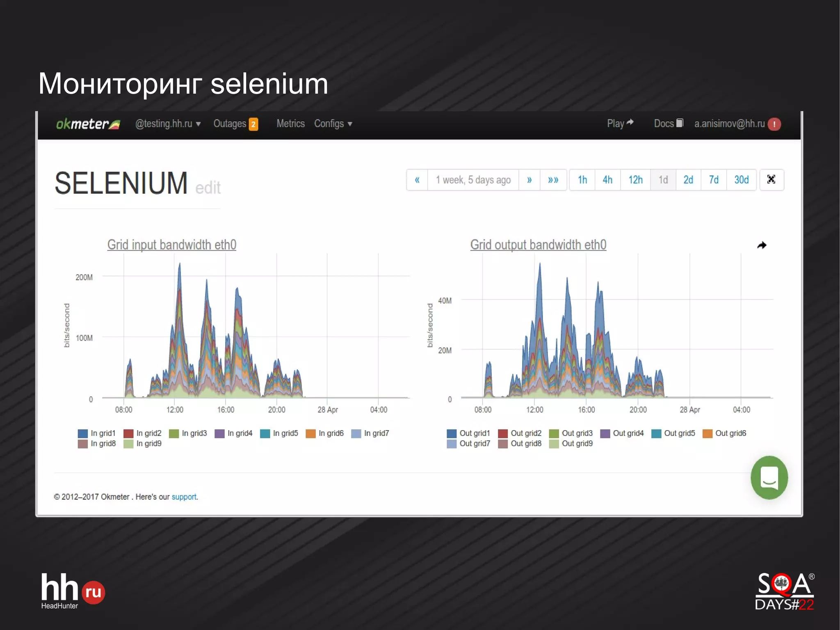Click the red alert exclamation icon
Viewport: 840px width, 630px height.
click(x=774, y=124)
